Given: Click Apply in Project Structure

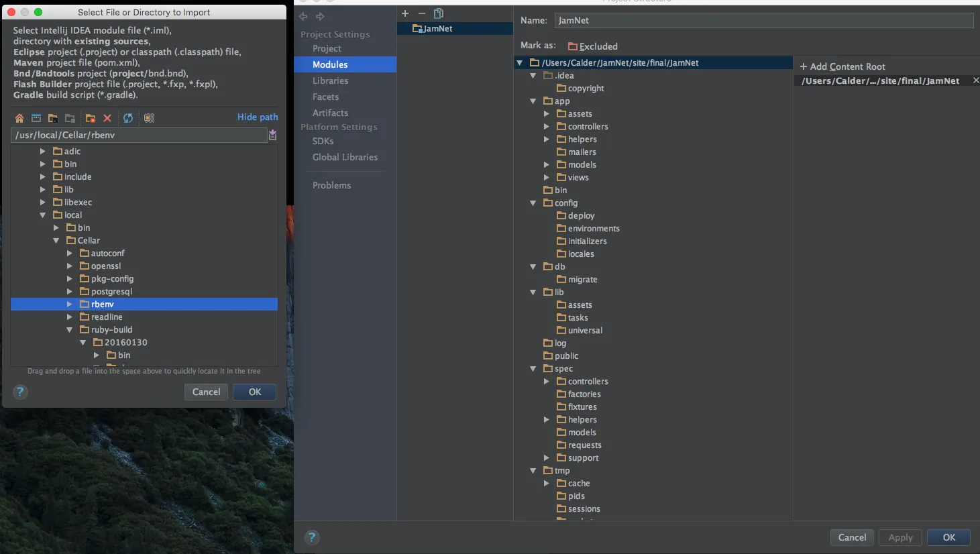Looking at the screenshot, I should 900,537.
